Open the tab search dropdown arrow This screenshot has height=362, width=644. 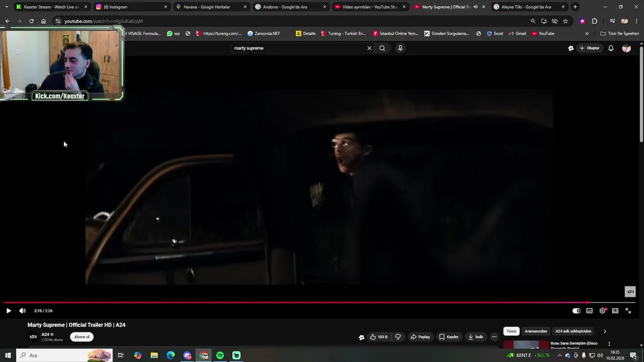[7, 7]
